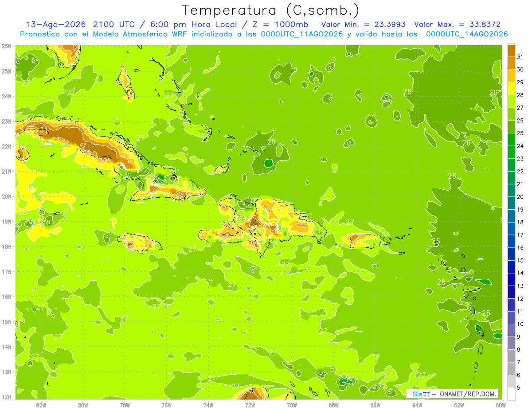
Task: Pick the colorbar segment between 12 and 13
Action: (511, 292)
